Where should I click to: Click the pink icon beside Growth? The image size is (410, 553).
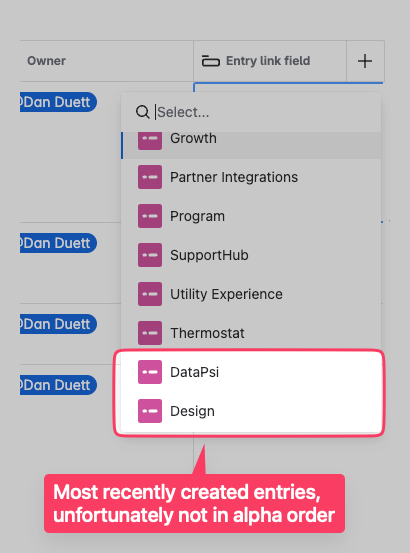pos(150,140)
